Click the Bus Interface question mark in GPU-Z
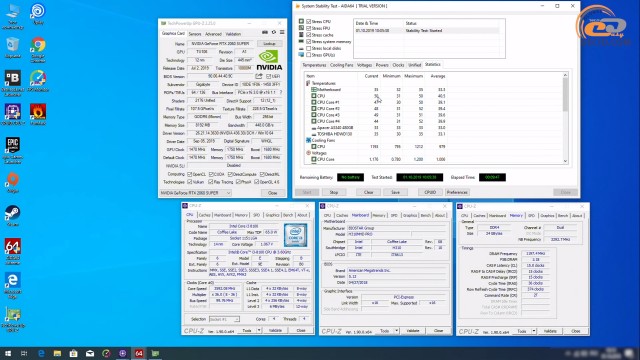The width and height of the screenshot is (640, 360). (x=281, y=93)
